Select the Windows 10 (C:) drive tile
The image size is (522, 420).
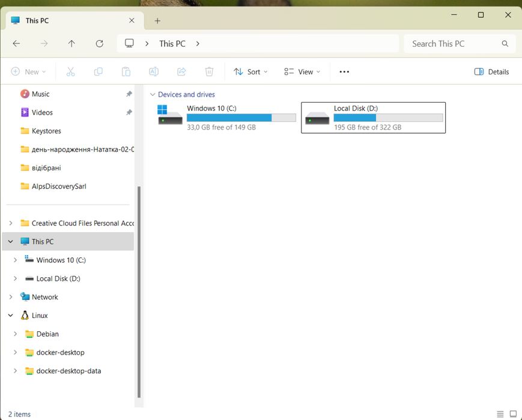[x=226, y=118]
